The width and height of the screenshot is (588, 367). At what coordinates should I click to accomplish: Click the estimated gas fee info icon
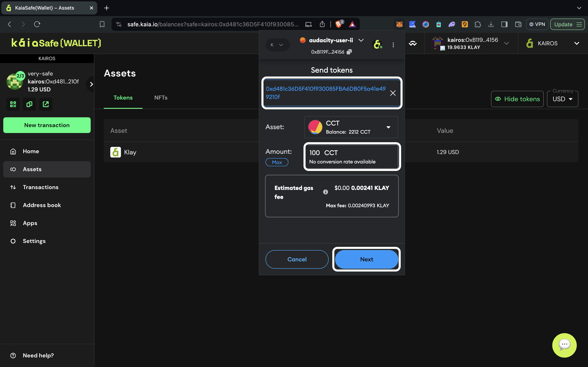325,192
